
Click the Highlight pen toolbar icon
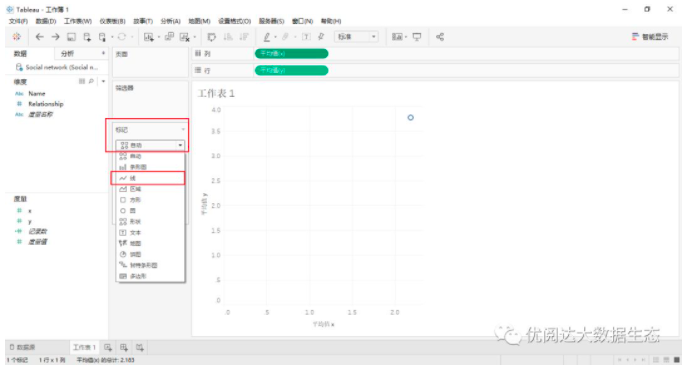coord(267,37)
